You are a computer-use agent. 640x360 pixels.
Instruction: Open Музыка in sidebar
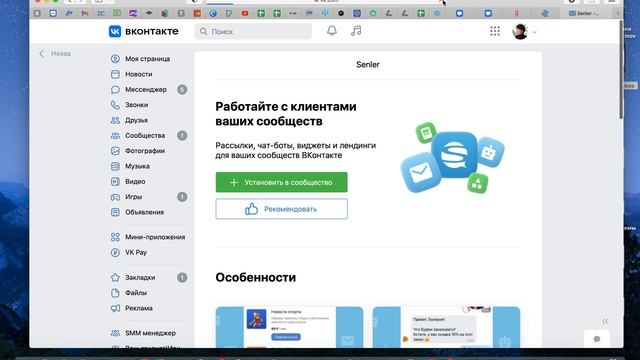click(130, 166)
